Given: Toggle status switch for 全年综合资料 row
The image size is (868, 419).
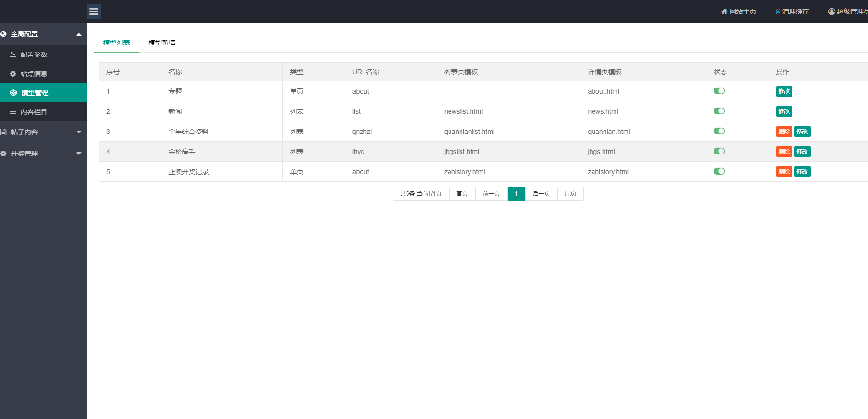Looking at the screenshot, I should click(719, 131).
